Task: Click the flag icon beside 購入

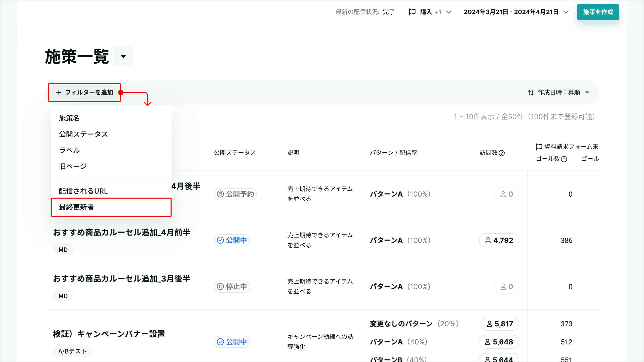Action: click(x=412, y=12)
